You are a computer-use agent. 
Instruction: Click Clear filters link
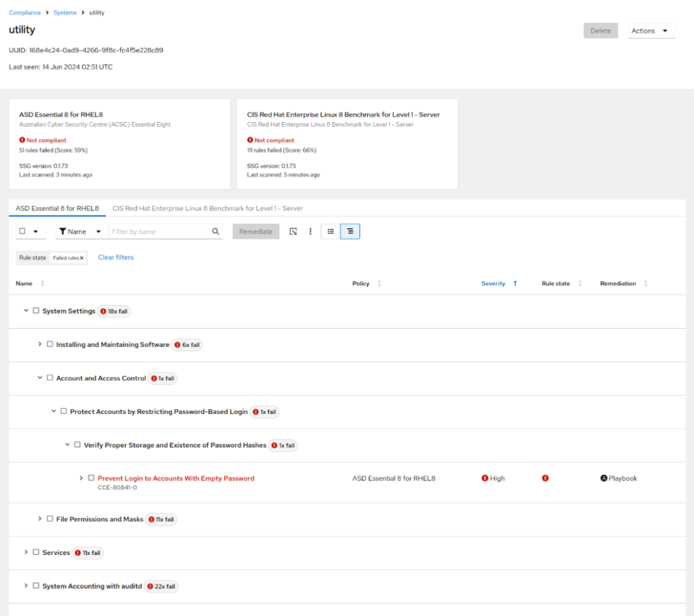pyautogui.click(x=115, y=257)
